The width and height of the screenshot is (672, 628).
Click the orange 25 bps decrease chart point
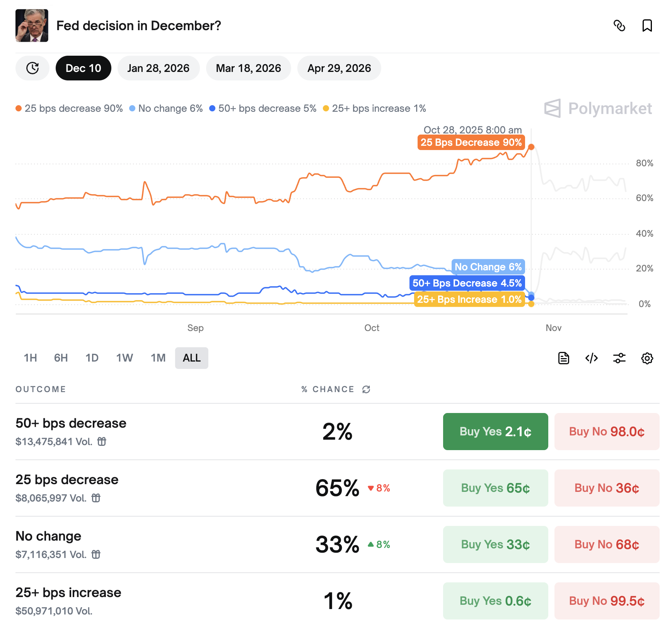click(x=531, y=147)
